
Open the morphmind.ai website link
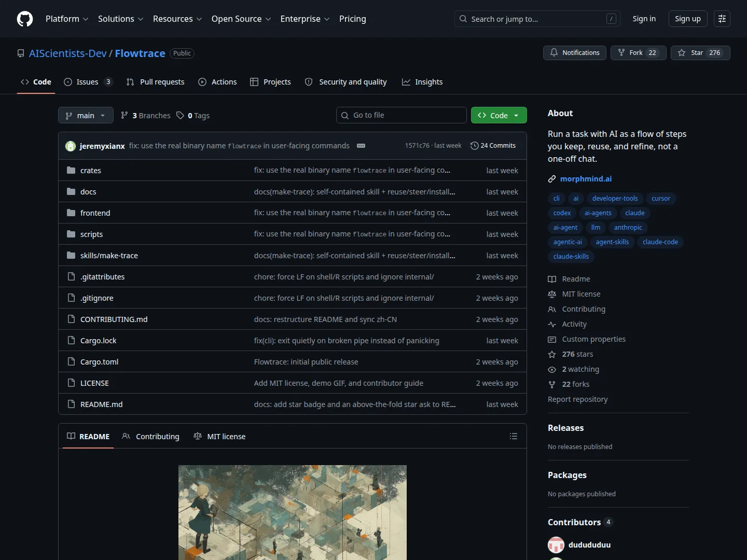point(586,179)
